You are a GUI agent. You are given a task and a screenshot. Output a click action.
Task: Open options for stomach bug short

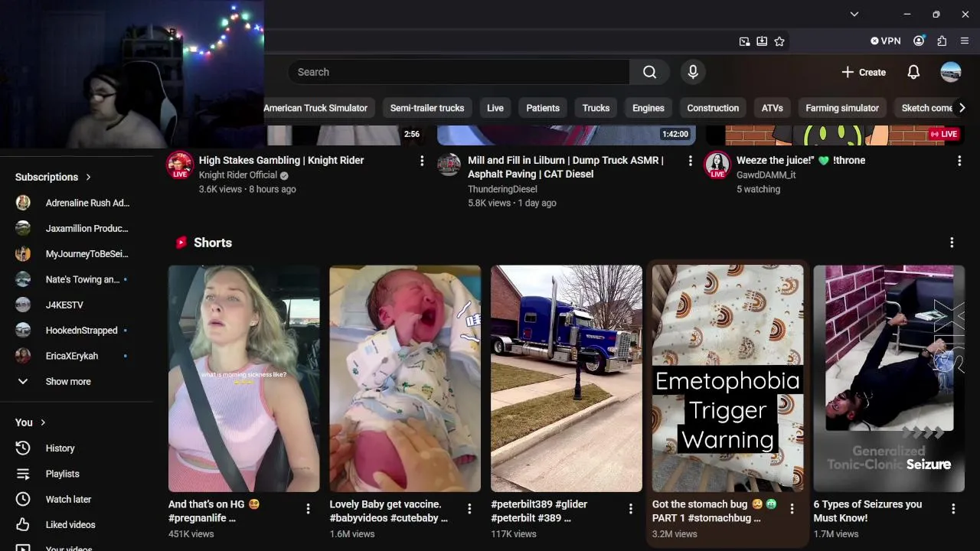(792, 509)
